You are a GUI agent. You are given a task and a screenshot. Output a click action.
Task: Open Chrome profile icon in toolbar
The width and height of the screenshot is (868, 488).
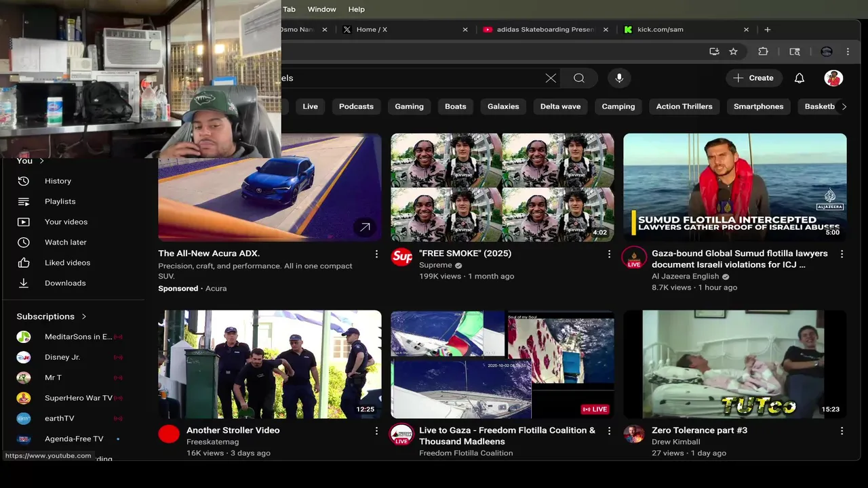tap(826, 52)
